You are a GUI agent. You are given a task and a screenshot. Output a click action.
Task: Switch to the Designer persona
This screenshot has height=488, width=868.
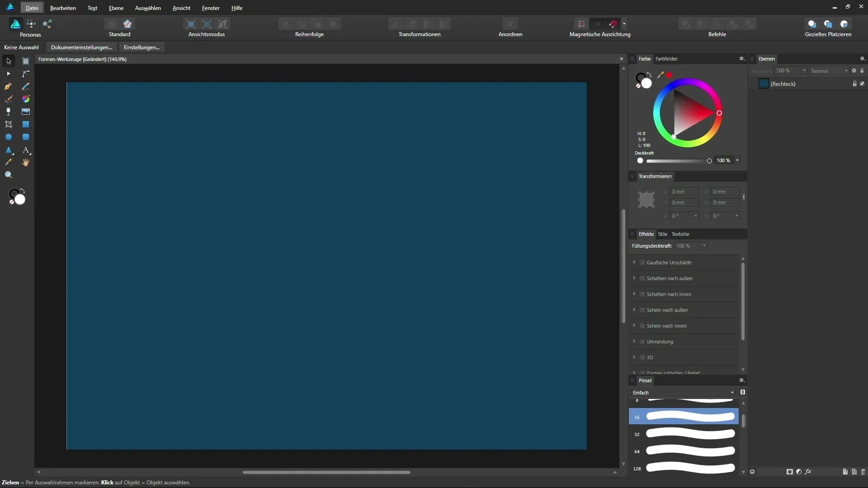15,24
